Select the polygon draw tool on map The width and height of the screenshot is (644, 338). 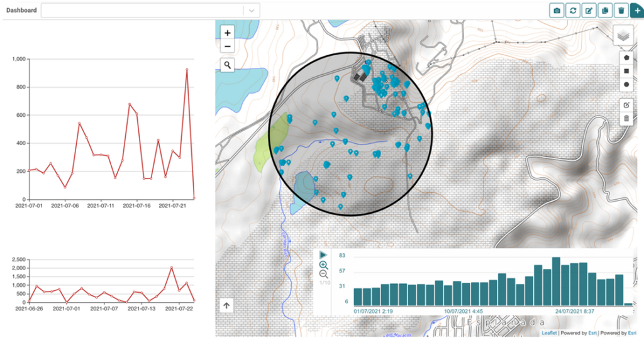(x=626, y=57)
